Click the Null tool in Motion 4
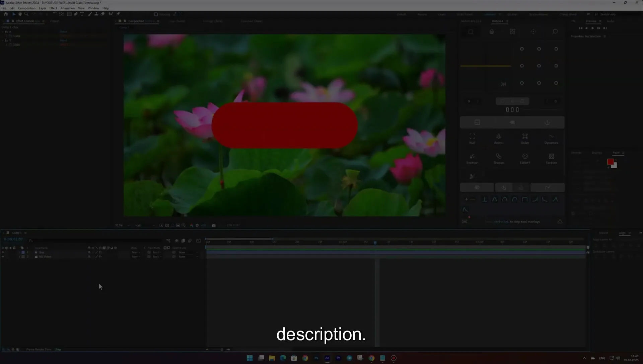The width and height of the screenshot is (643, 364). [x=472, y=139]
